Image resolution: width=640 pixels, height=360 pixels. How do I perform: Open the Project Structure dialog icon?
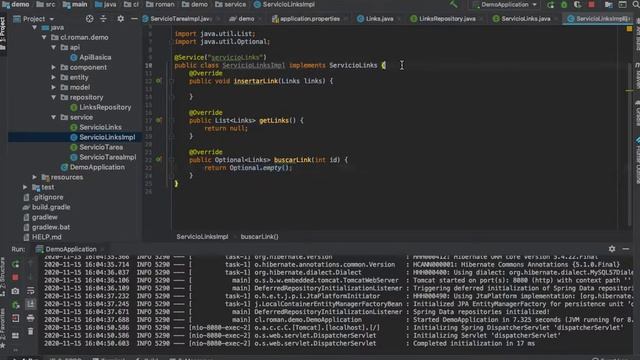coord(609,4)
